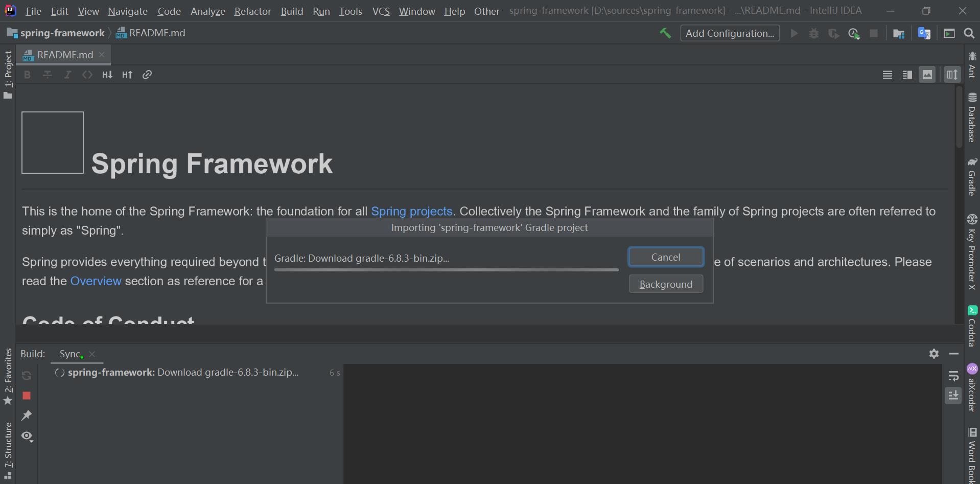Image resolution: width=980 pixels, height=484 pixels.
Task: Toggle soft-wrap in Build output
Action: [x=953, y=376]
